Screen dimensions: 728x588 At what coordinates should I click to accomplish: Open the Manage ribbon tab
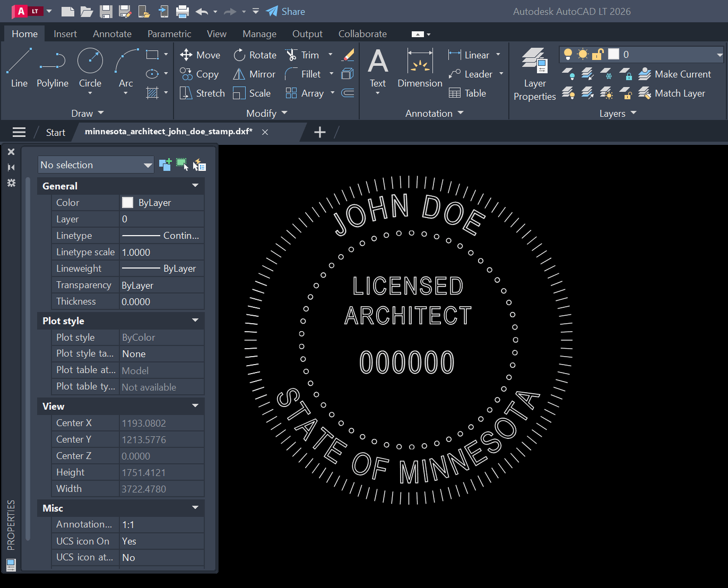259,33
